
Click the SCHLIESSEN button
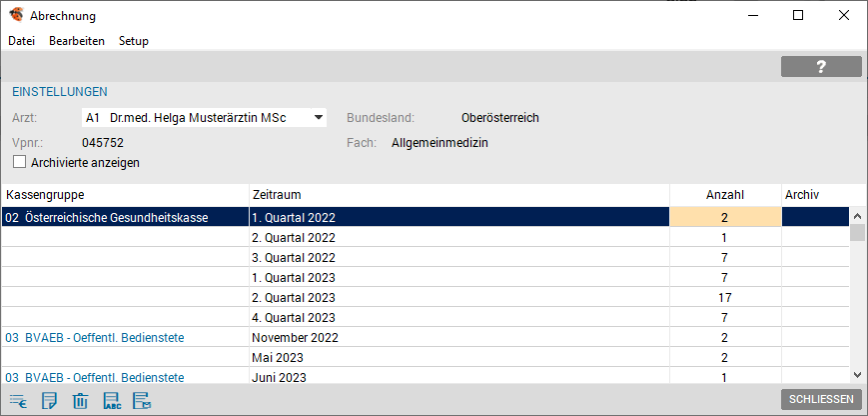click(821, 399)
